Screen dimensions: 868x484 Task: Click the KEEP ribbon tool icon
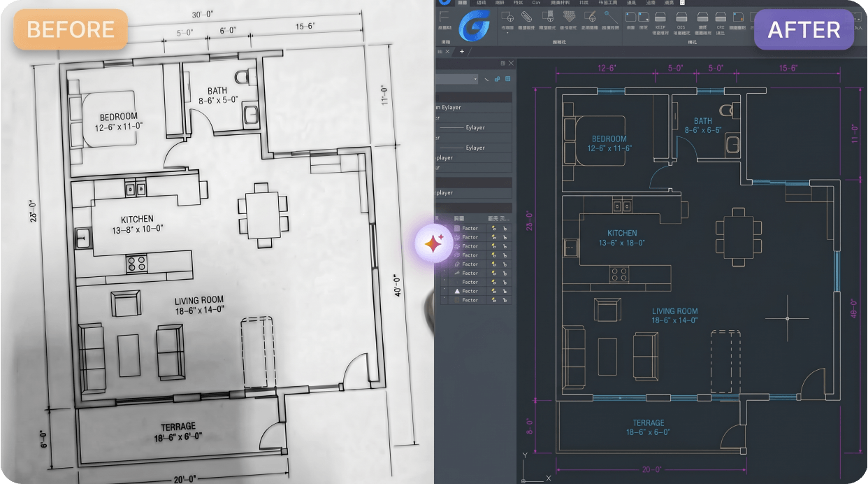click(660, 16)
